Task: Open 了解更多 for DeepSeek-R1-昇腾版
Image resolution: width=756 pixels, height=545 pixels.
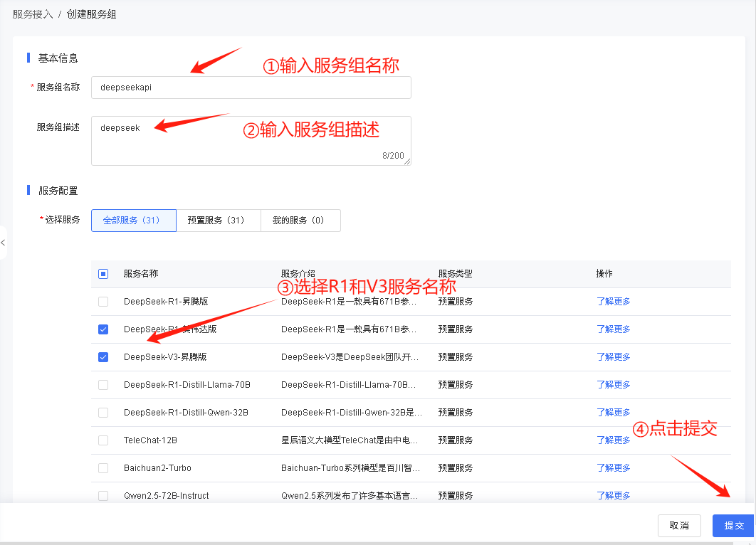Action: [614, 302]
